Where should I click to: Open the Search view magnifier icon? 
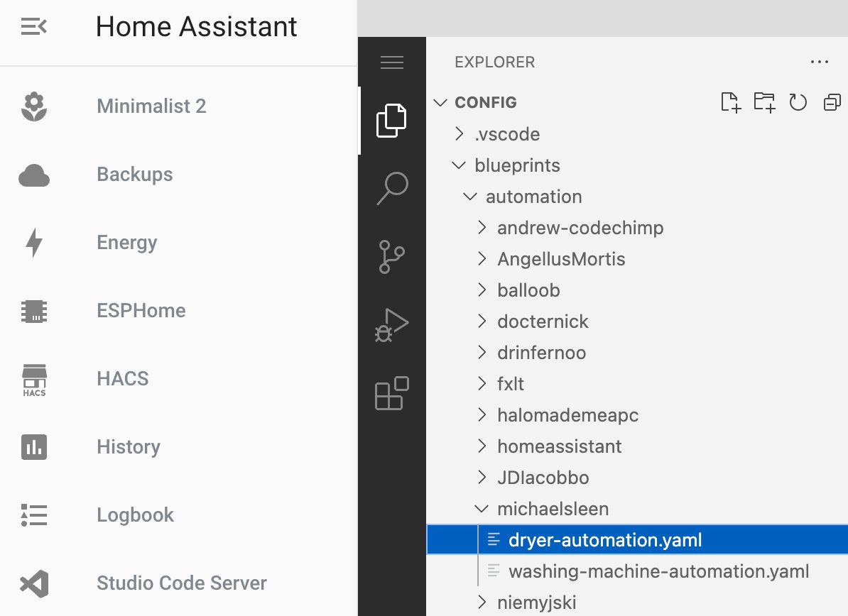coord(392,188)
